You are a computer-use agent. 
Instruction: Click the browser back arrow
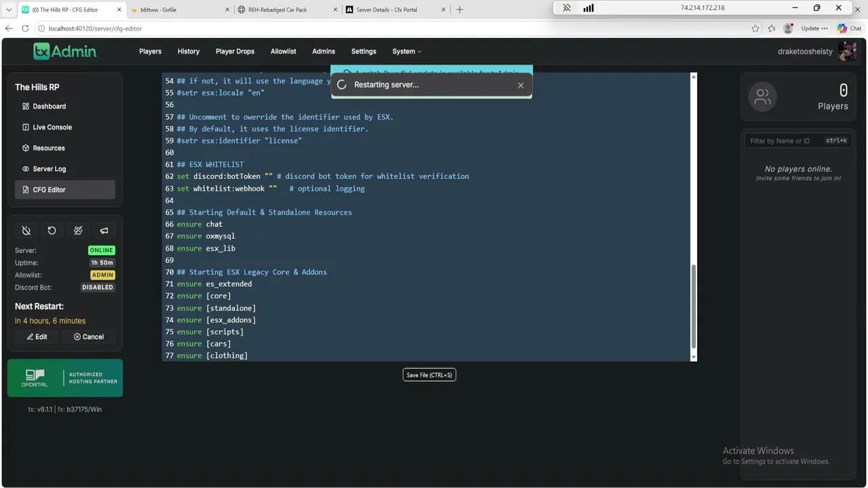point(9,28)
